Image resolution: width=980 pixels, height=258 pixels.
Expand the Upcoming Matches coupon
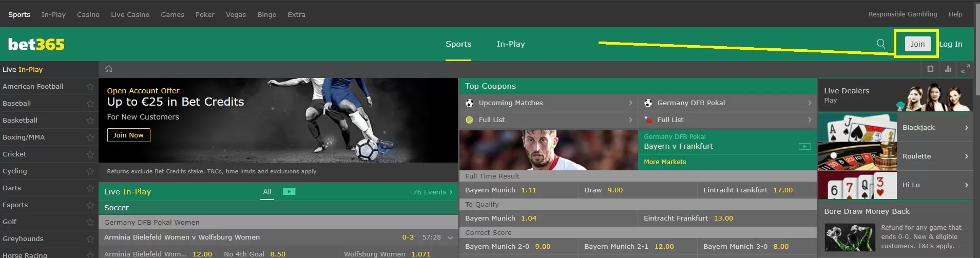[x=548, y=103]
